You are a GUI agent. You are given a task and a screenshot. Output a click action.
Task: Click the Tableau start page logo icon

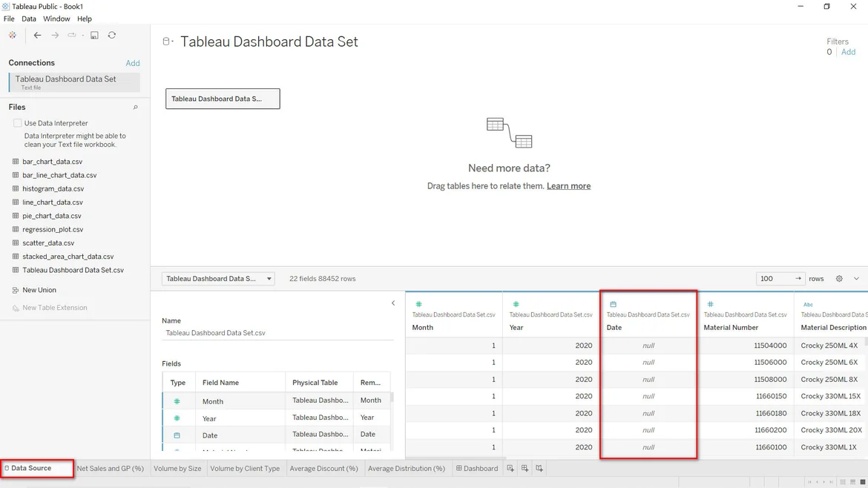[13, 35]
